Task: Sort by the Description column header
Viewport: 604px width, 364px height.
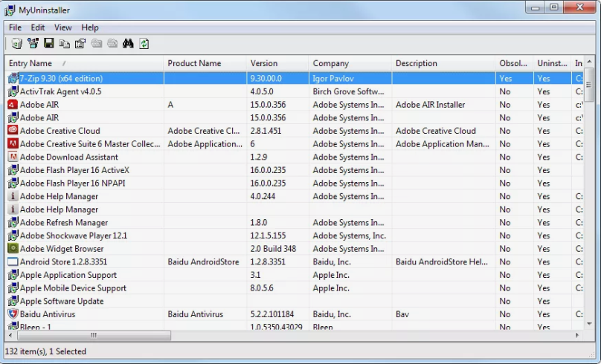Action: [x=443, y=63]
